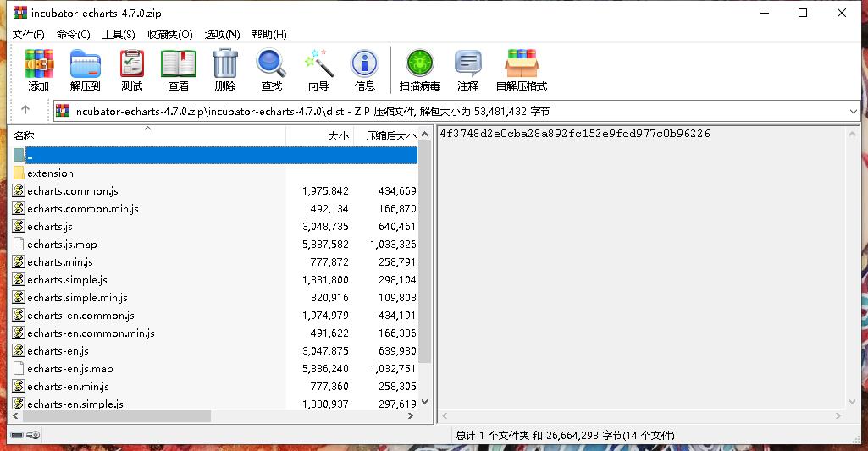Run the virus scan (扫描病毒) icon
The width and height of the screenshot is (868, 451).
(420, 63)
